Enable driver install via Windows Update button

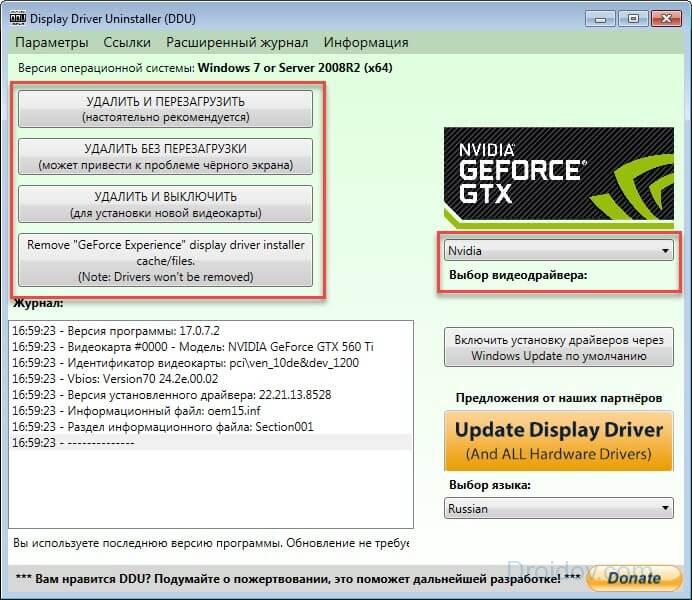tap(559, 347)
